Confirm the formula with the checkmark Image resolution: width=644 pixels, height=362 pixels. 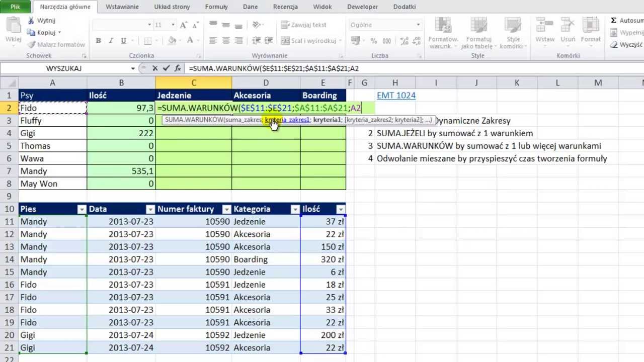coord(166,68)
